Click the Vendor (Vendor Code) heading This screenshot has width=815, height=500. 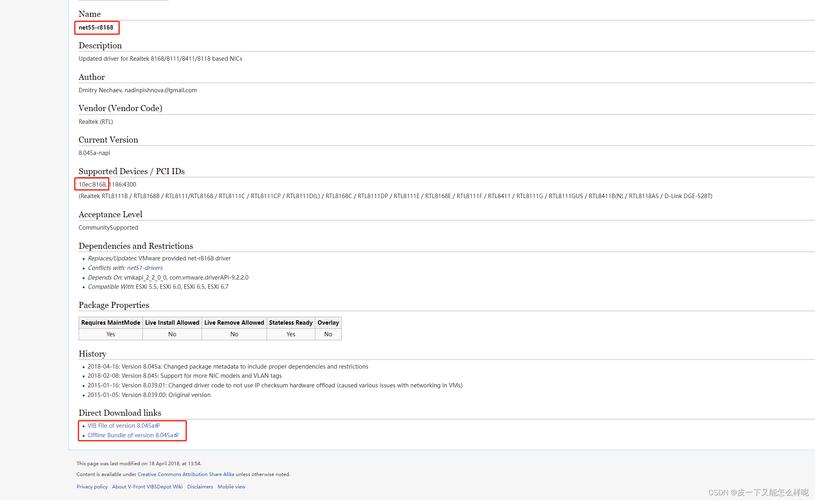pyautogui.click(x=120, y=108)
